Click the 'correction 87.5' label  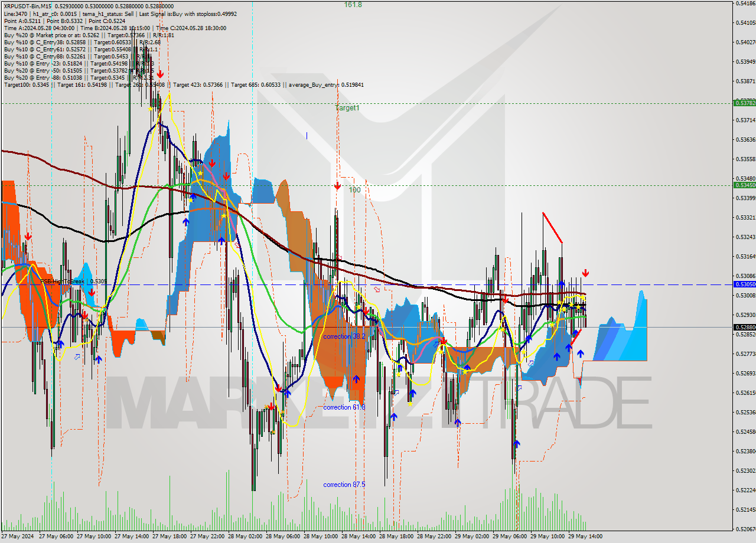344,485
